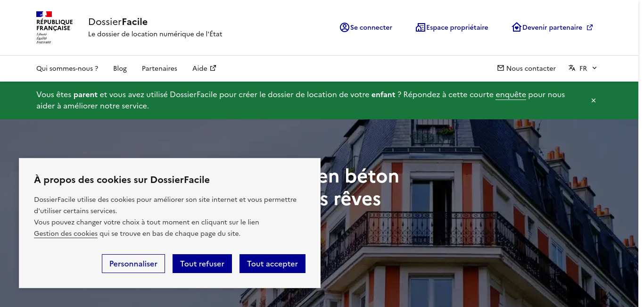Refuse all cookies with Tout refuser
The width and height of the screenshot is (644, 307).
pyautogui.click(x=202, y=264)
